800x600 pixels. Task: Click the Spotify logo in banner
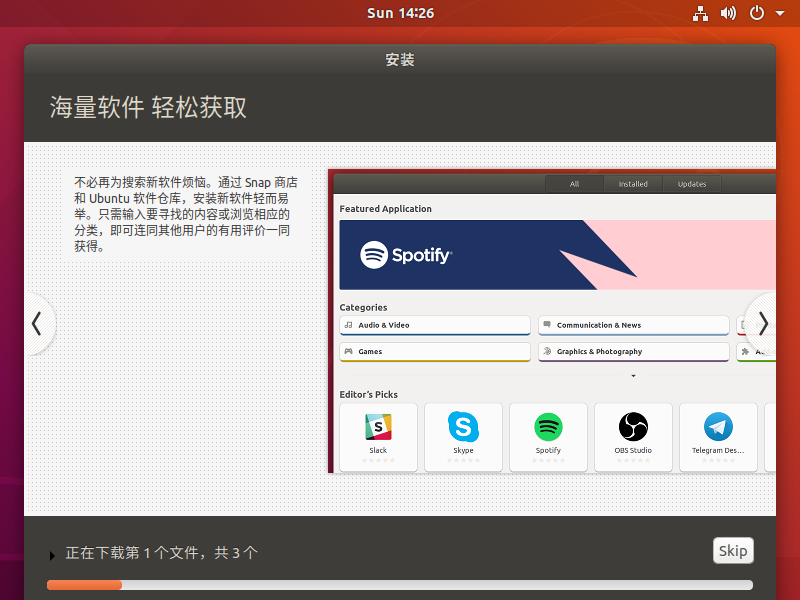(406, 255)
